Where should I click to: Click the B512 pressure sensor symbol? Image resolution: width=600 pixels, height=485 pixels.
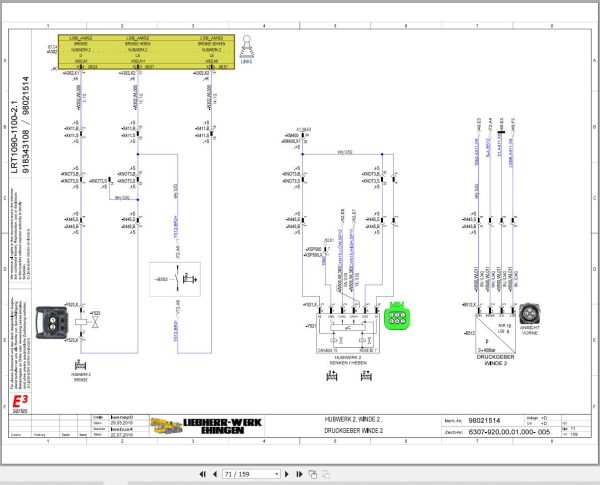496,333
